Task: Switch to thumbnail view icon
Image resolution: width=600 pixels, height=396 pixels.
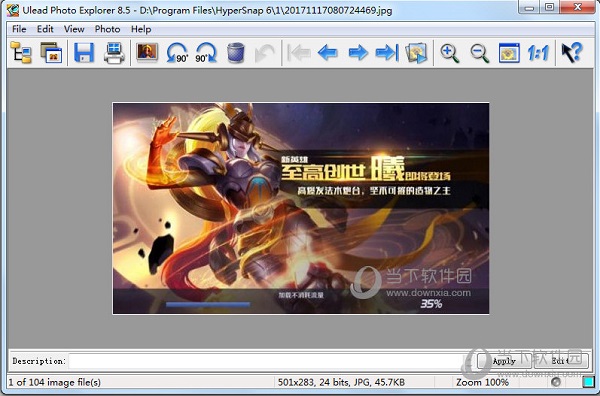Action: 51,52
